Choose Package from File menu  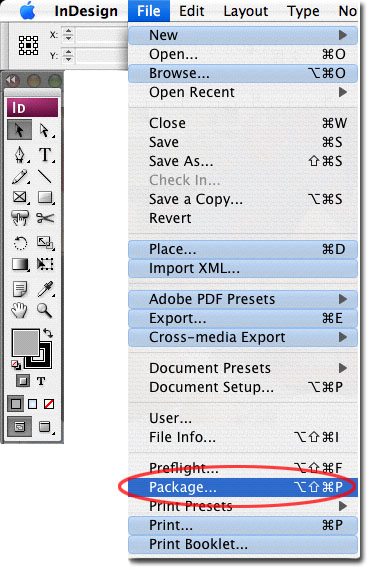pyautogui.click(x=243, y=487)
